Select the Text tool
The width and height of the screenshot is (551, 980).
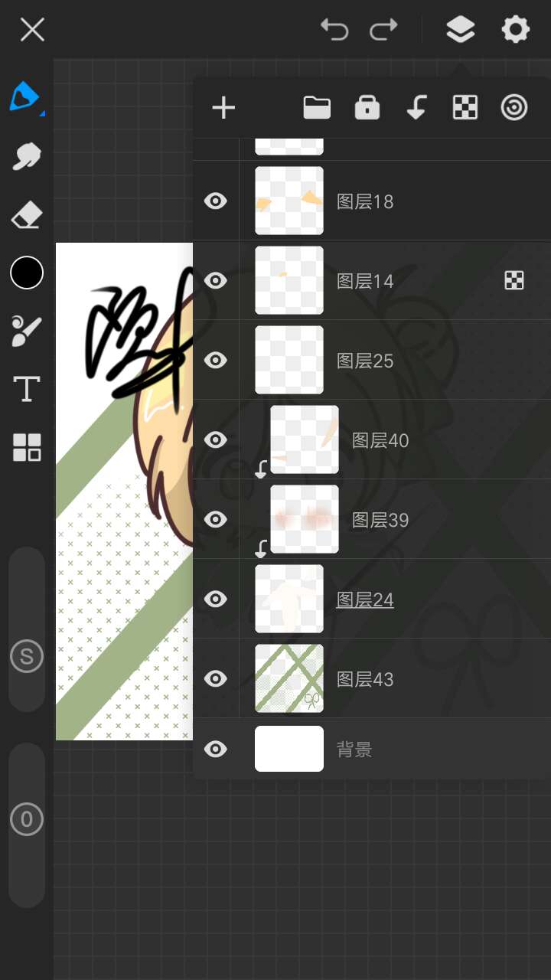click(26, 389)
